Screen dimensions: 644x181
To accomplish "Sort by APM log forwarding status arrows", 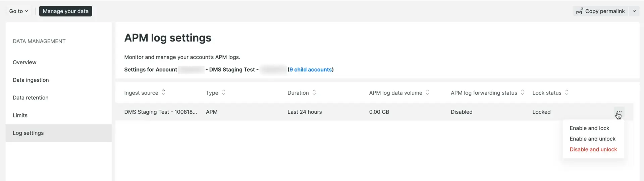I will (523, 92).
